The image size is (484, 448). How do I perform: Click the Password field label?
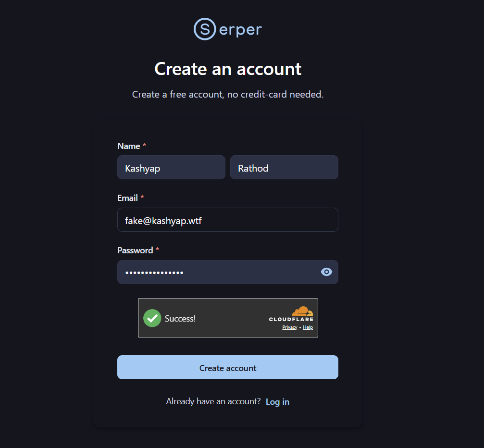tap(135, 250)
